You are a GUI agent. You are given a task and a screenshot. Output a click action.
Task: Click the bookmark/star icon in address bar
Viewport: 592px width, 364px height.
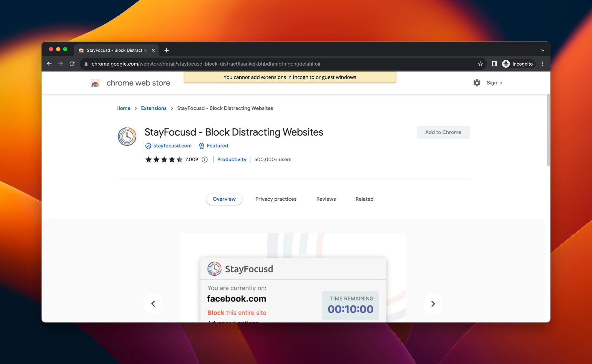(x=480, y=63)
